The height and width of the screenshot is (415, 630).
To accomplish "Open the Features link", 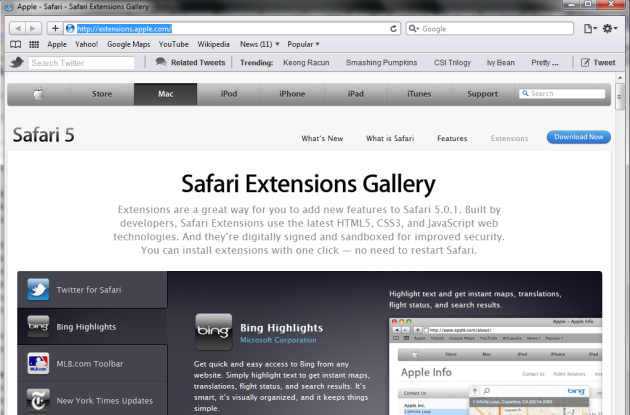I will [452, 139].
